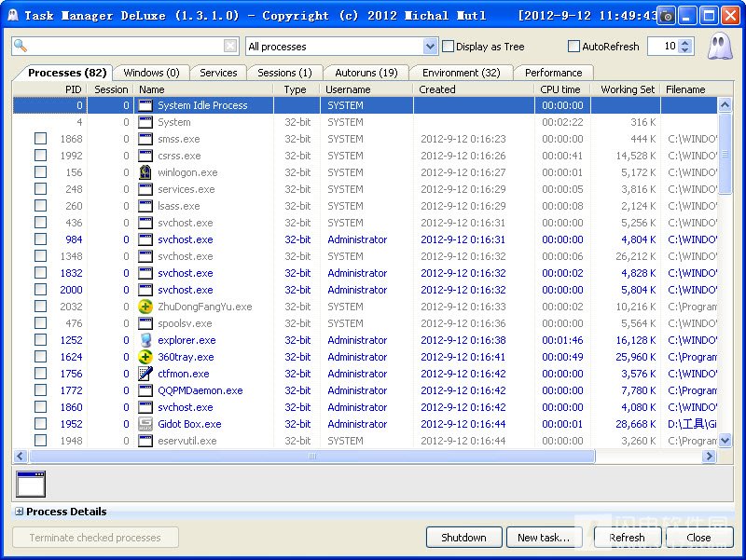Click the Close button at bottom
This screenshot has height=560, width=746.
[x=698, y=538]
